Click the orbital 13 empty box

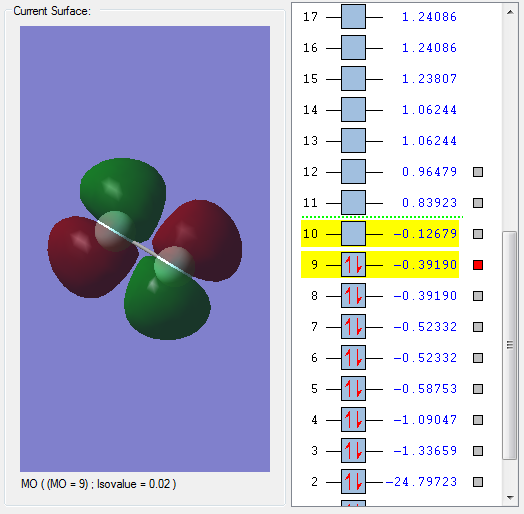pos(353,141)
